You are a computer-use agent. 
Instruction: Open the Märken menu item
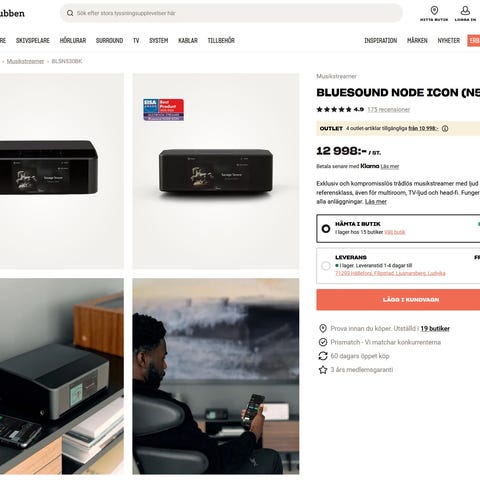417,41
